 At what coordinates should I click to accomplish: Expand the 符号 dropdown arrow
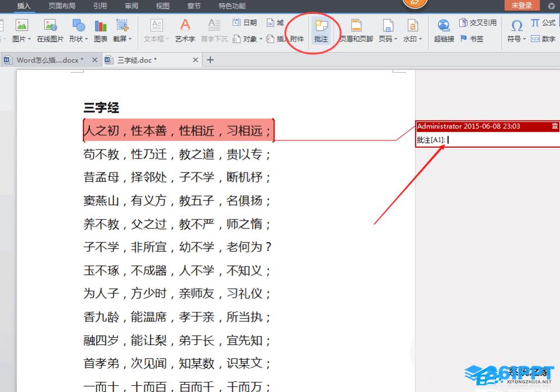tap(524, 39)
